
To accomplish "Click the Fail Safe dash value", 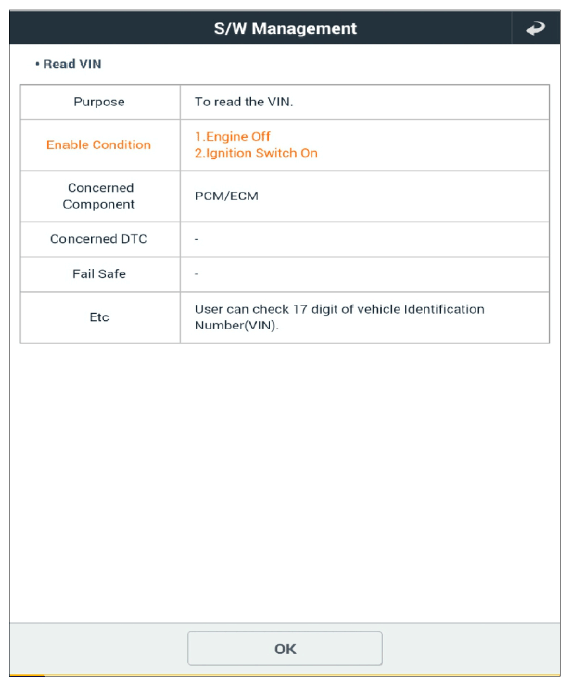I will point(196,274).
